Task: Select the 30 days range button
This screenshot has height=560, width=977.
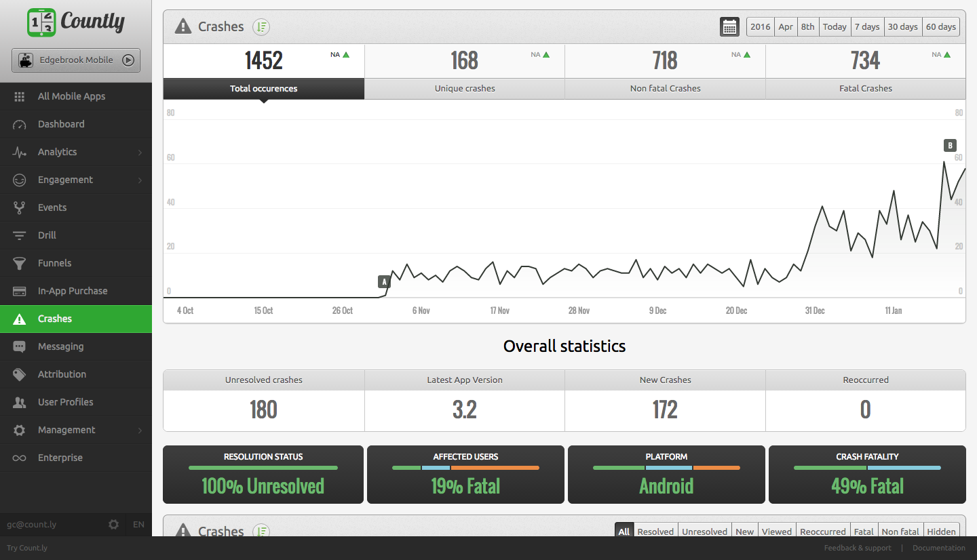Action: click(x=903, y=27)
